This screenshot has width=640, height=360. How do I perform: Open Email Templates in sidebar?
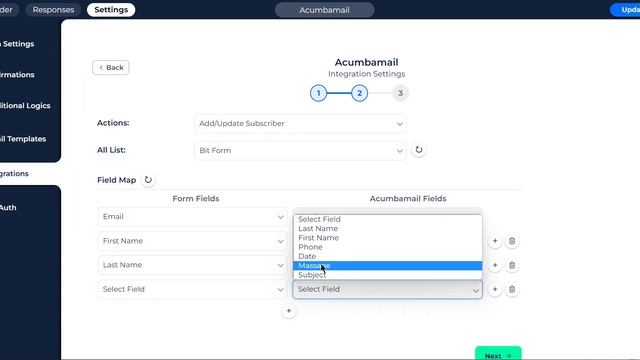coord(23,139)
